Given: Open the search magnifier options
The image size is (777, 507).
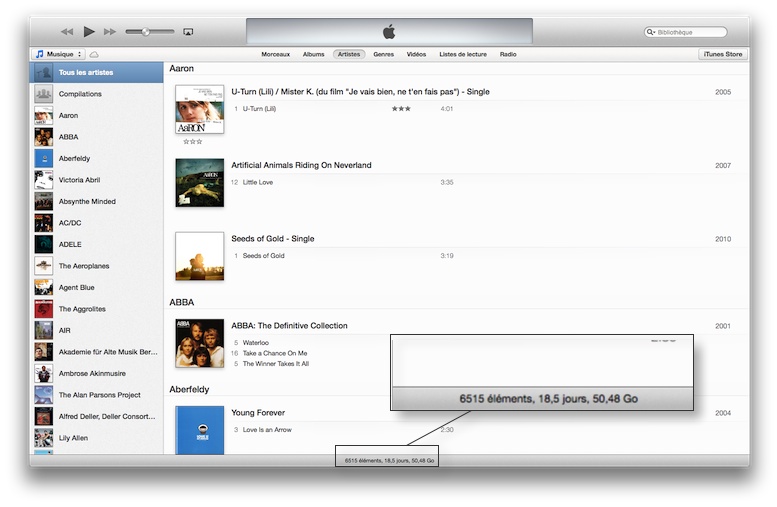Looking at the screenshot, I should 651,32.
